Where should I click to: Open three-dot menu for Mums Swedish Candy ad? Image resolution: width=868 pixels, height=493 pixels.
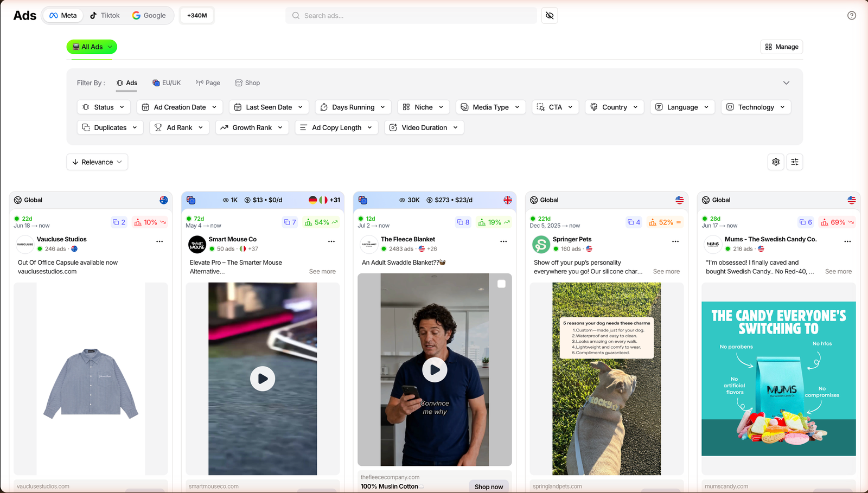tap(847, 241)
